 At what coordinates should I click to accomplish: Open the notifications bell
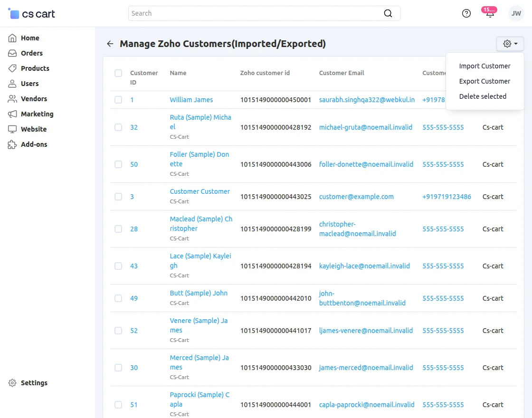pos(490,13)
